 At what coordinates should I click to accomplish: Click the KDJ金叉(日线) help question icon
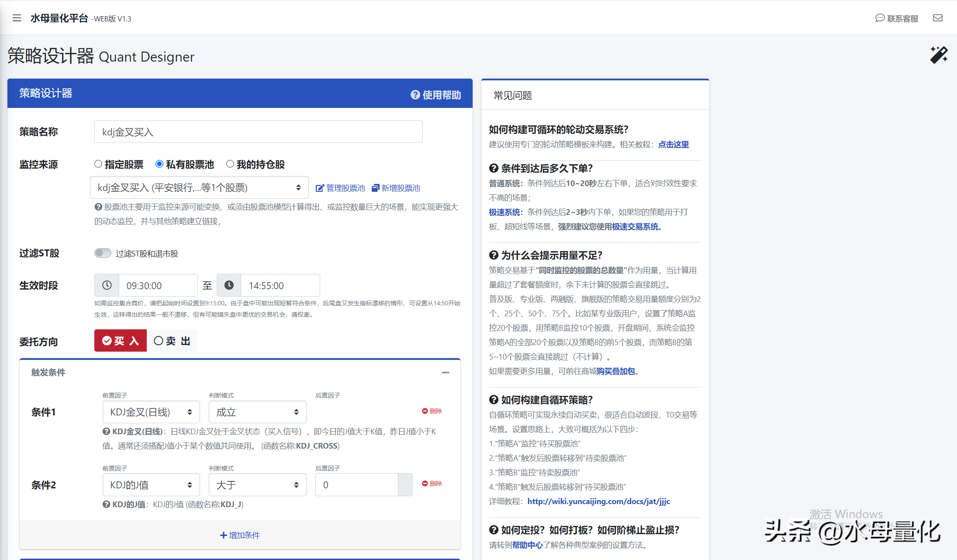pyautogui.click(x=106, y=432)
